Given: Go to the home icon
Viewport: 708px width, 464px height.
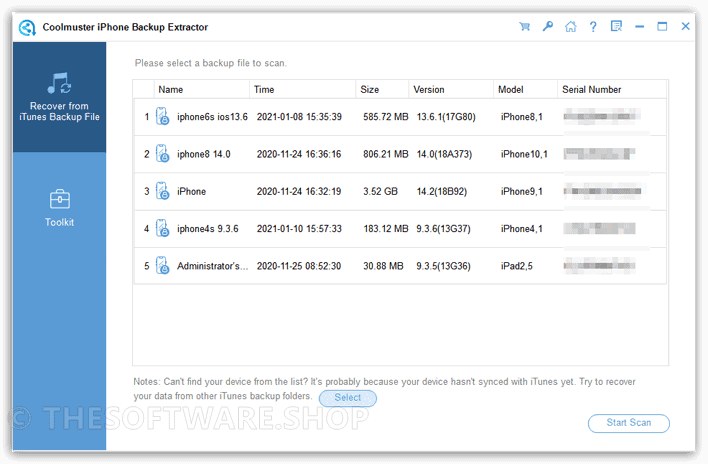Looking at the screenshot, I should 571,27.
